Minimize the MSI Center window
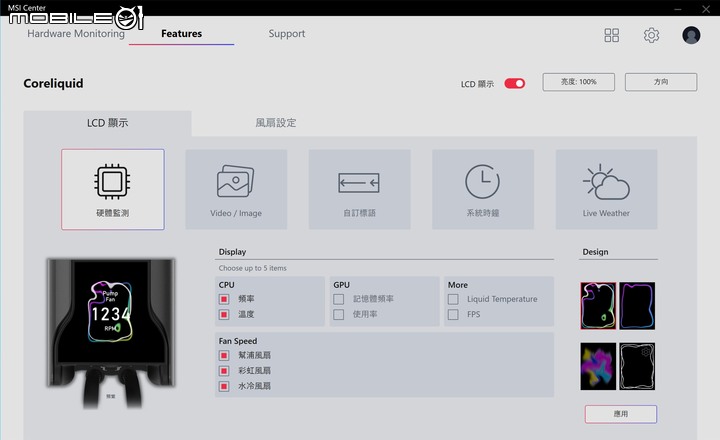 point(678,8)
